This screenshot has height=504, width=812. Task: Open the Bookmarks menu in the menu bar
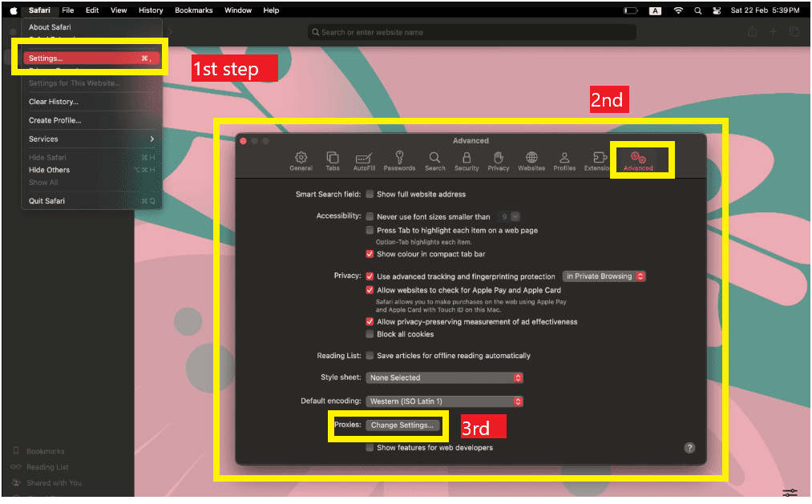[193, 10]
